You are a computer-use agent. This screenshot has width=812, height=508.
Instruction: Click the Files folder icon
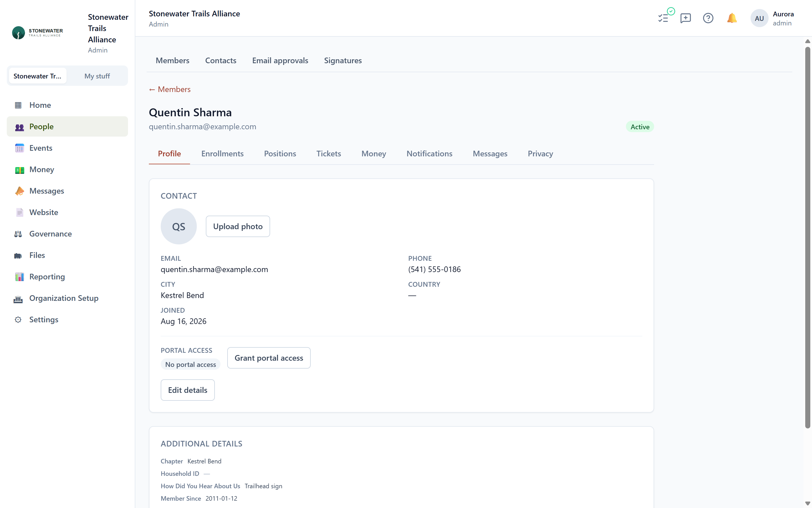click(18, 255)
